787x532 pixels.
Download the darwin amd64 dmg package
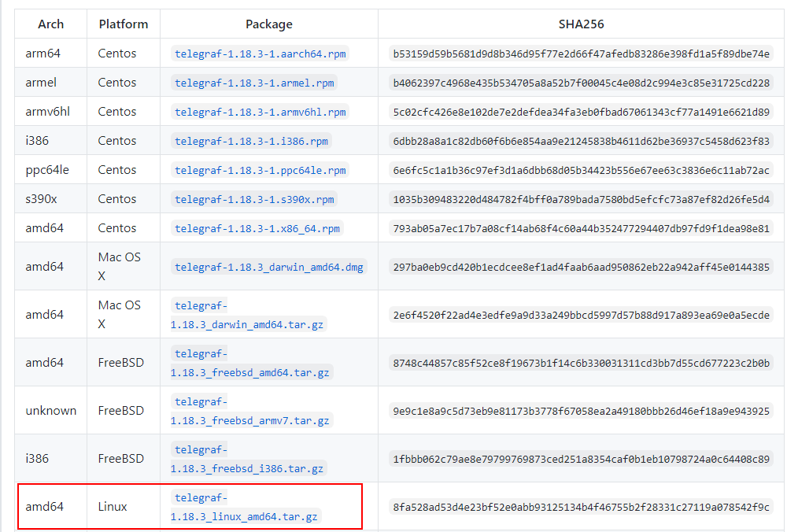[x=269, y=267]
